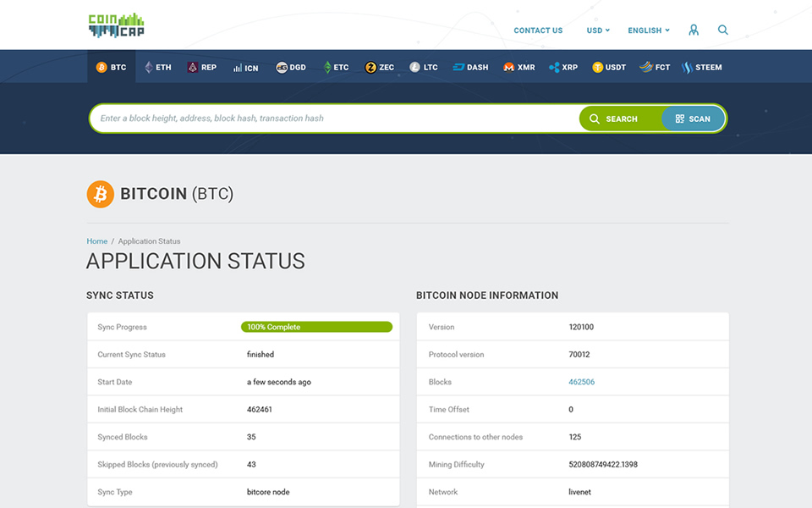Switch to the DASH tab

(x=470, y=67)
